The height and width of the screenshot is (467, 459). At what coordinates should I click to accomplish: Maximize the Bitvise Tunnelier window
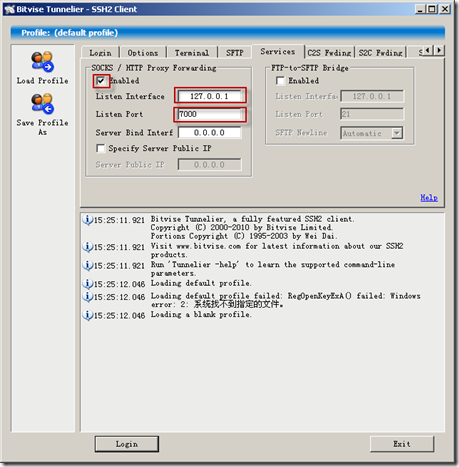tap(432, 9)
